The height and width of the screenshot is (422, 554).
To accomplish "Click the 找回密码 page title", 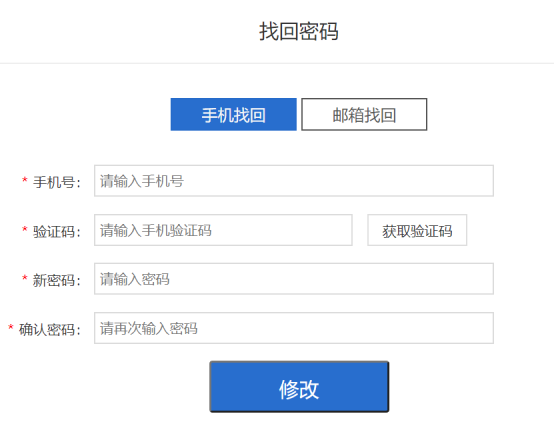I will 299,31.
